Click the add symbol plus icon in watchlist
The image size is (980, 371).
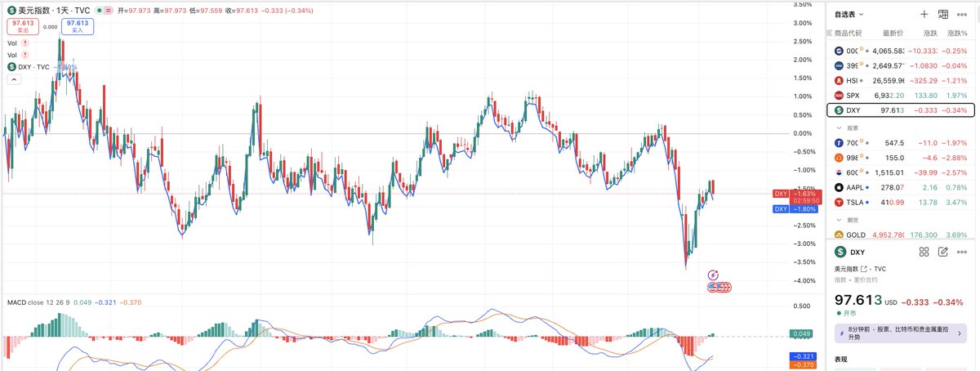924,14
